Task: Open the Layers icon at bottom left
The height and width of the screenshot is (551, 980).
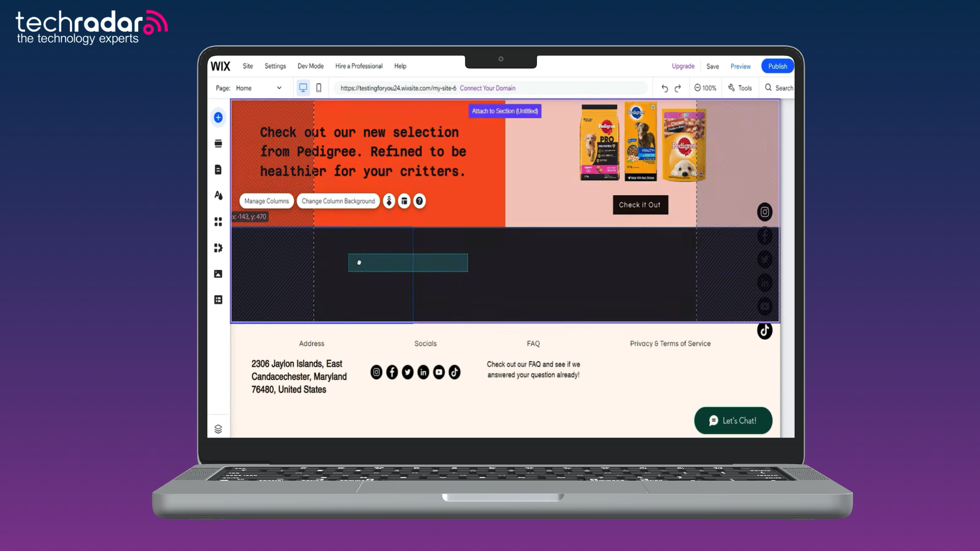Action: click(x=218, y=429)
